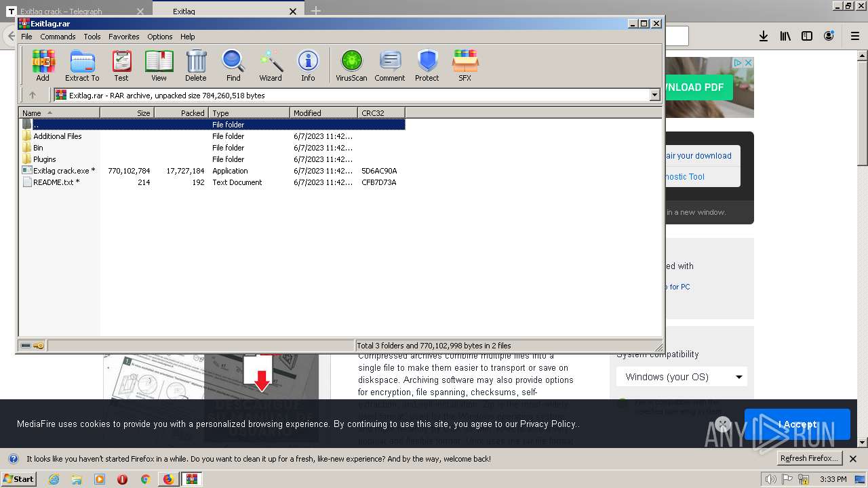This screenshot has height=488, width=868.
Task: Open Internet Explorer from taskbar
Action: coord(54,479)
